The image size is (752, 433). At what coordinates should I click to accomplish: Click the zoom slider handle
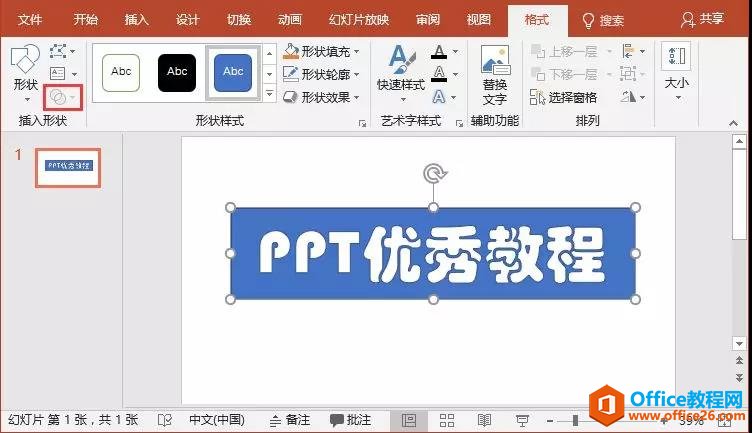(x=575, y=421)
